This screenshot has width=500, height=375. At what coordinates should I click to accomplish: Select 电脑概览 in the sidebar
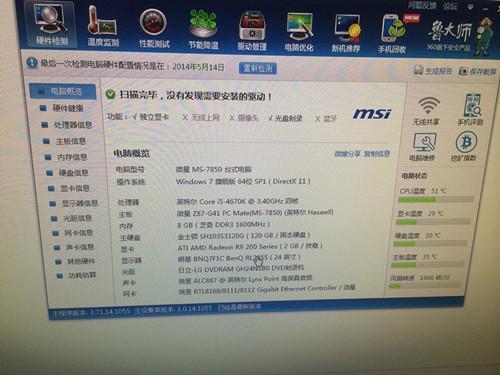pyautogui.click(x=63, y=91)
